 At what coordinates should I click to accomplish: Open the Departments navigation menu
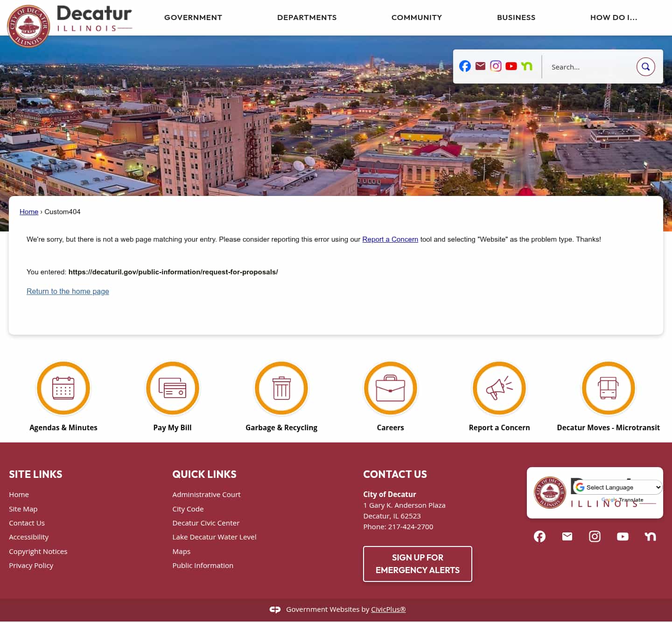tap(307, 18)
